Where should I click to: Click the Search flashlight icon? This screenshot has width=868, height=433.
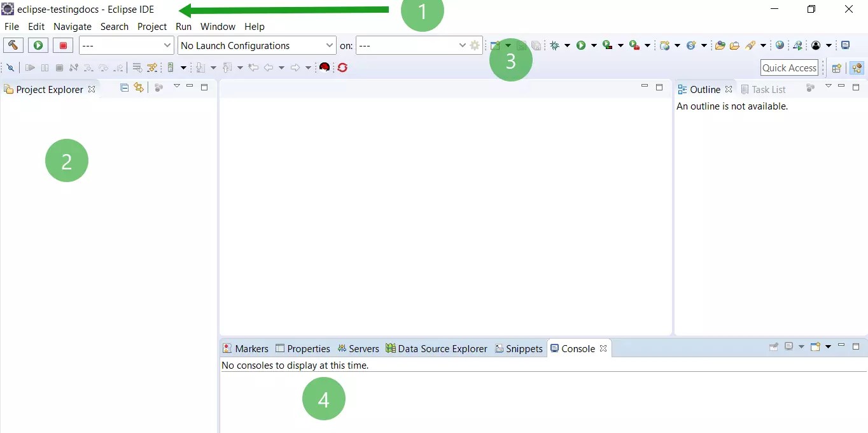[x=750, y=45]
